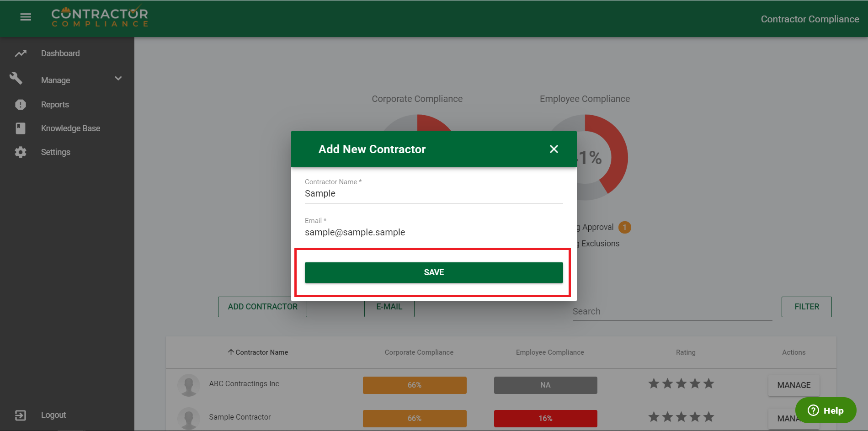The image size is (868, 431).
Task: Open the Knowledge Base menu item
Action: click(x=70, y=128)
